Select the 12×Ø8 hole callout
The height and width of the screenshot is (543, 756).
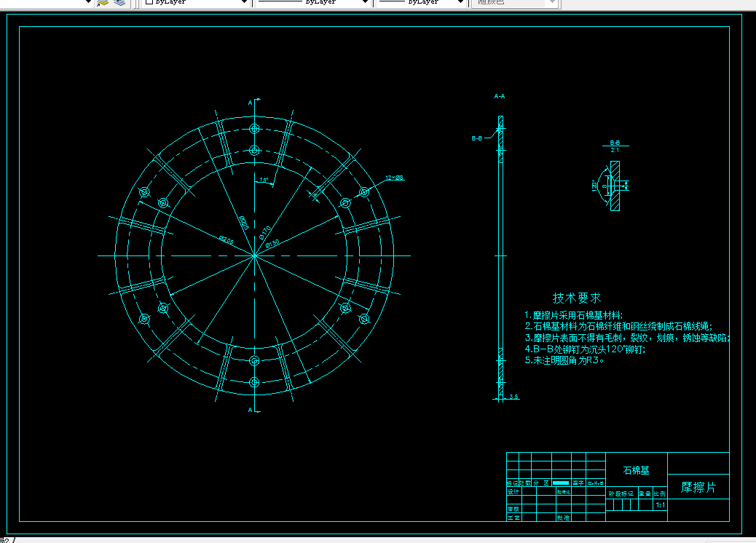[x=395, y=178]
